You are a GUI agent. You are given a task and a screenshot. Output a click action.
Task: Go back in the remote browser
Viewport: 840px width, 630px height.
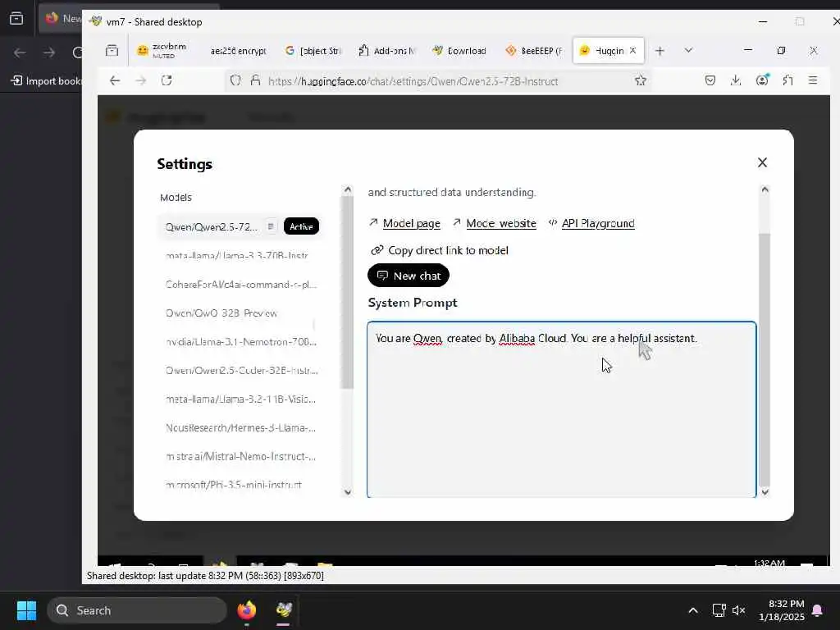pyautogui.click(x=115, y=81)
